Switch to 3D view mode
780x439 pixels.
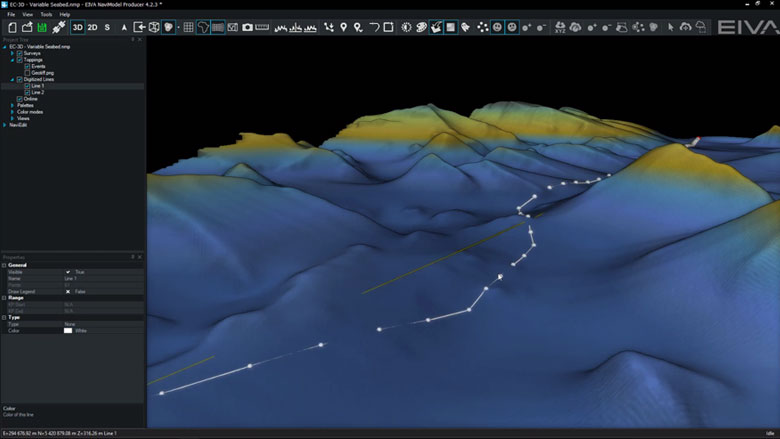click(77, 27)
